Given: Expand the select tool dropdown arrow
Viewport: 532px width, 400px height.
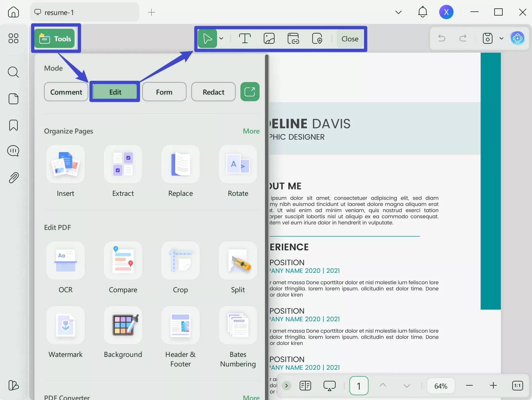Looking at the screenshot, I should coord(222,38).
